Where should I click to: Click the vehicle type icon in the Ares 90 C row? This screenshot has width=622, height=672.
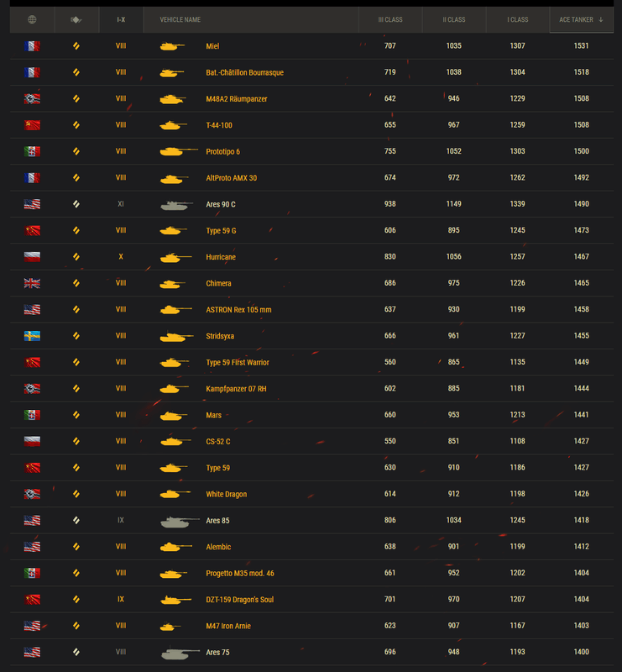[76, 204]
